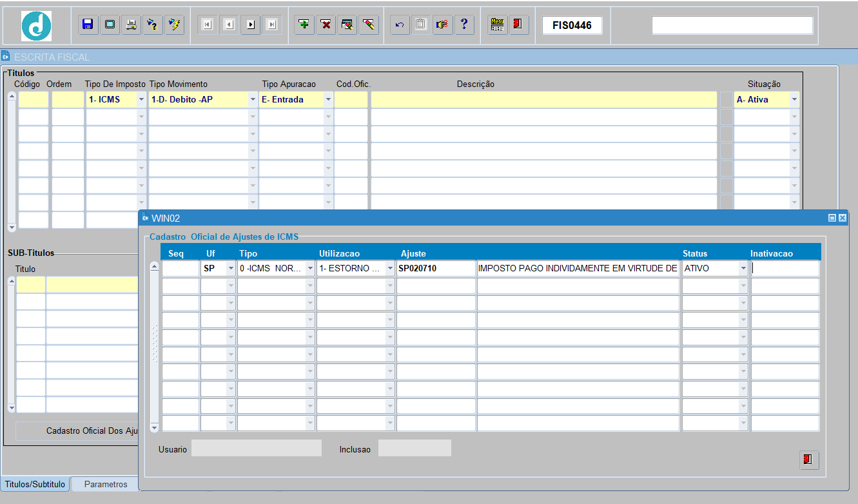Click the red door Exit toolbar icon
The width and height of the screenshot is (858, 504).
518,25
